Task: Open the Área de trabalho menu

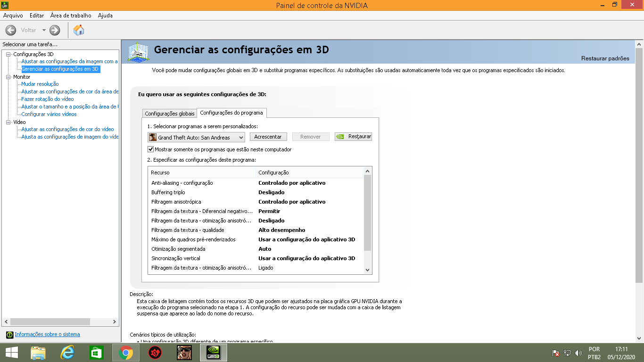Action: (x=71, y=16)
